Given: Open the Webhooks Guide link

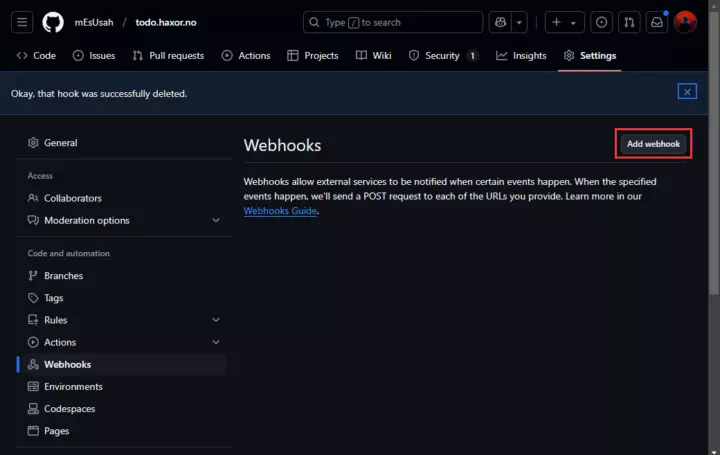Looking at the screenshot, I should [x=280, y=211].
